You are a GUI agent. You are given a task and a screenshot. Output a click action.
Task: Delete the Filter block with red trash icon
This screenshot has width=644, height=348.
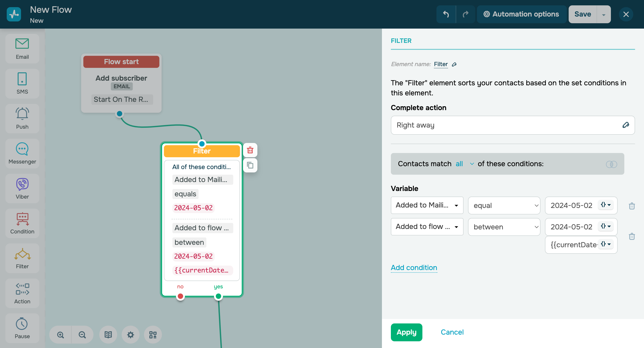[x=250, y=150]
